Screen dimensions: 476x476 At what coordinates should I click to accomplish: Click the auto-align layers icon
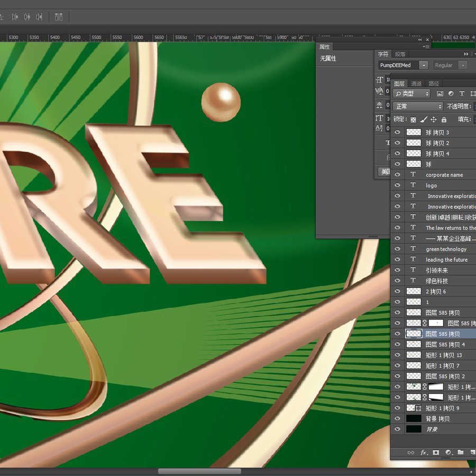(x=59, y=17)
